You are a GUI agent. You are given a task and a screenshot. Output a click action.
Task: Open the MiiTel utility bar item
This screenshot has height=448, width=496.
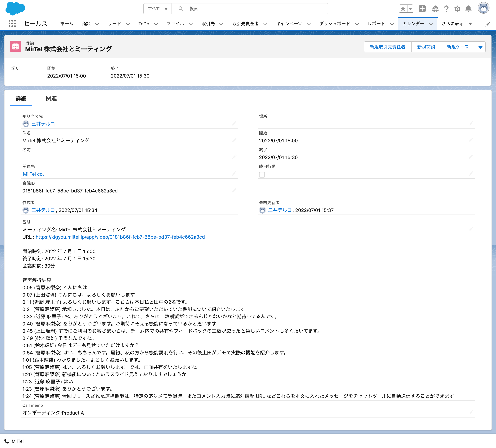(14, 441)
